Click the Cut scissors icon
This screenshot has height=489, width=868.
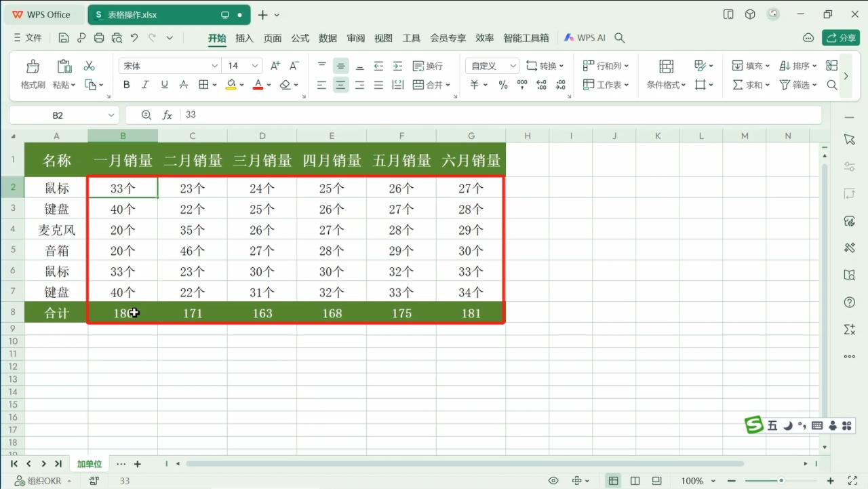tap(89, 66)
